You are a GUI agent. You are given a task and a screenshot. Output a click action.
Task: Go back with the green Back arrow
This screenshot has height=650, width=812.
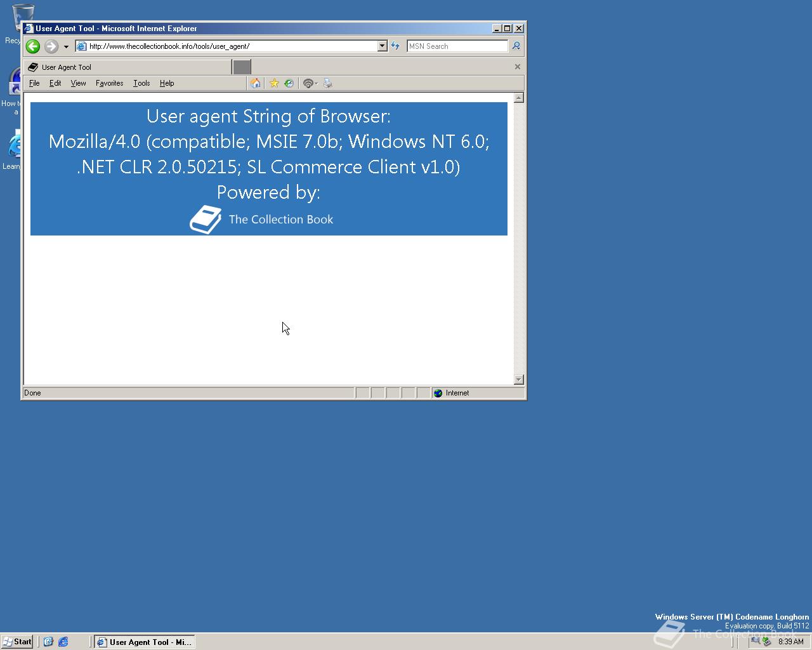(33, 46)
